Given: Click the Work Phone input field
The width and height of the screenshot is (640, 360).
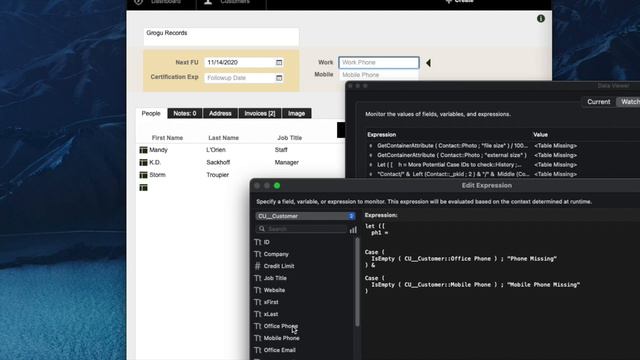Looking at the screenshot, I should click(379, 62).
